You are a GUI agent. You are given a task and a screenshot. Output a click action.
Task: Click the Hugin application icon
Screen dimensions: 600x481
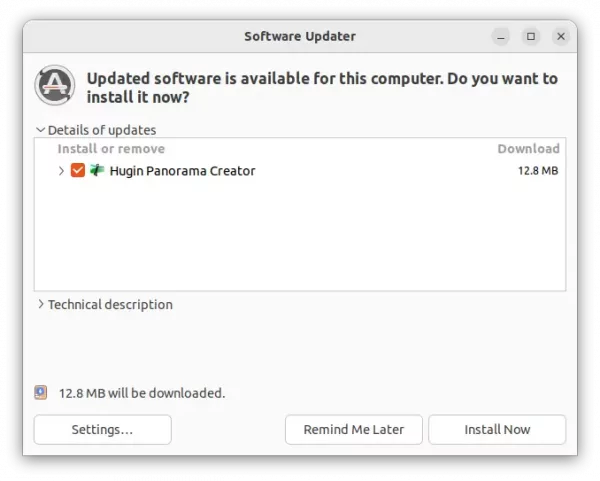(97, 171)
